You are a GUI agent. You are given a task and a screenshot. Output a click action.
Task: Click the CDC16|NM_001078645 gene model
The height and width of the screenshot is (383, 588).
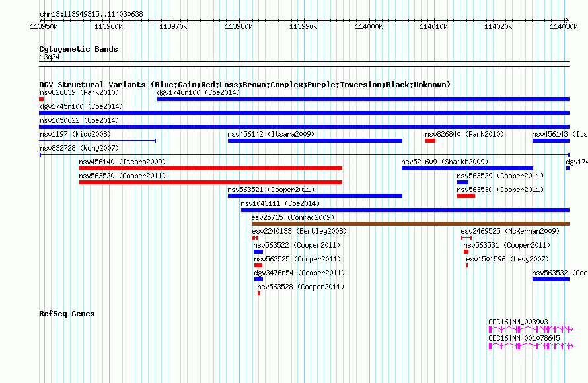[x=531, y=346]
